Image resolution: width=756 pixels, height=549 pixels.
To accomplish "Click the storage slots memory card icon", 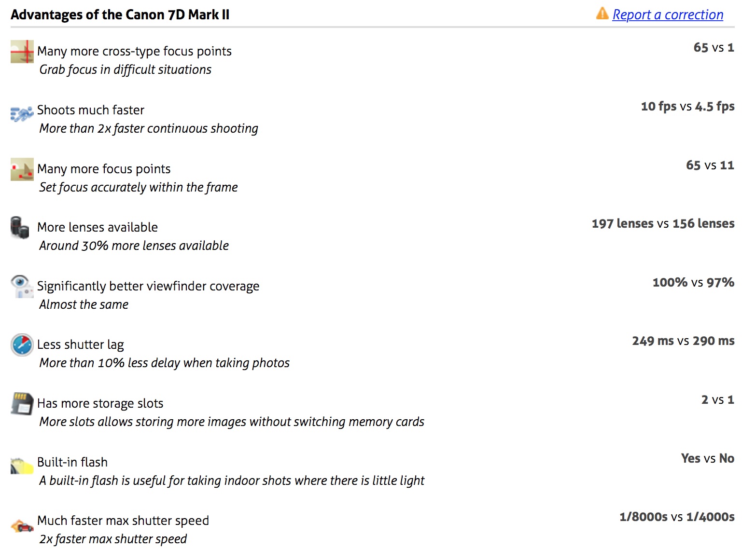I will click(x=22, y=404).
